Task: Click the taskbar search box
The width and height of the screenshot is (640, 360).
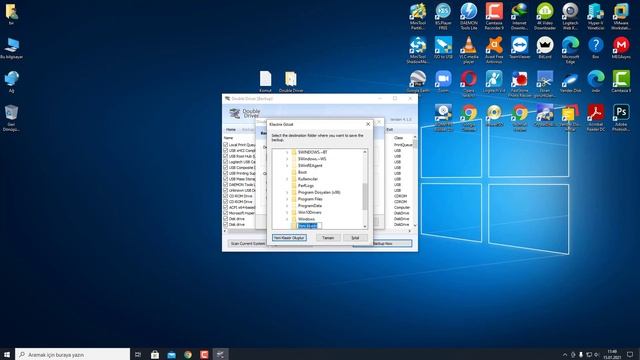Action: tap(73, 354)
